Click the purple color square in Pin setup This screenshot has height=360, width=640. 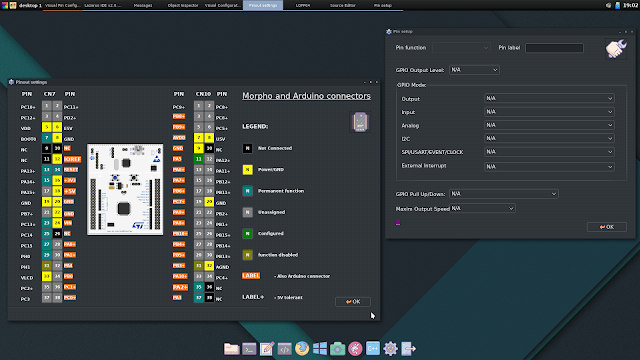click(x=398, y=223)
